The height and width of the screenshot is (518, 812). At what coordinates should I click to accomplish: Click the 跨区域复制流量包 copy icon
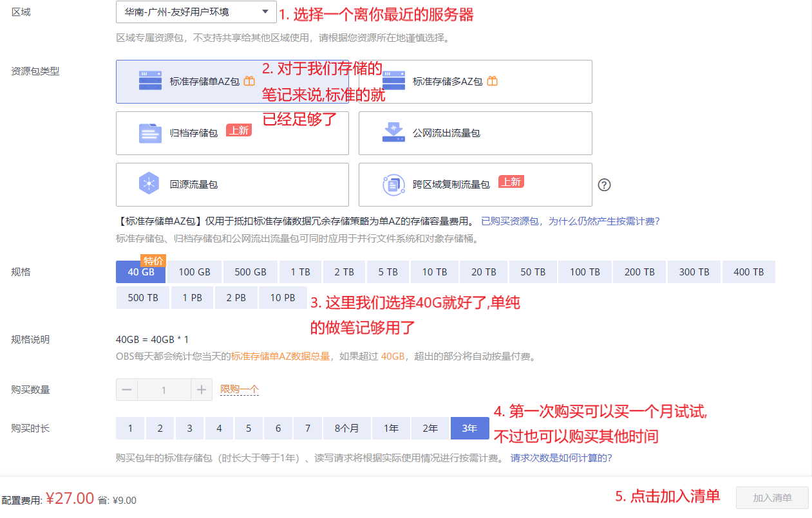point(393,184)
